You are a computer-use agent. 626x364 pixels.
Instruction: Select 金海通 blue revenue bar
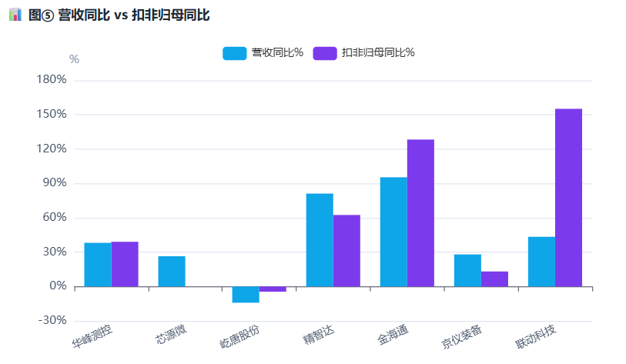tap(393, 232)
